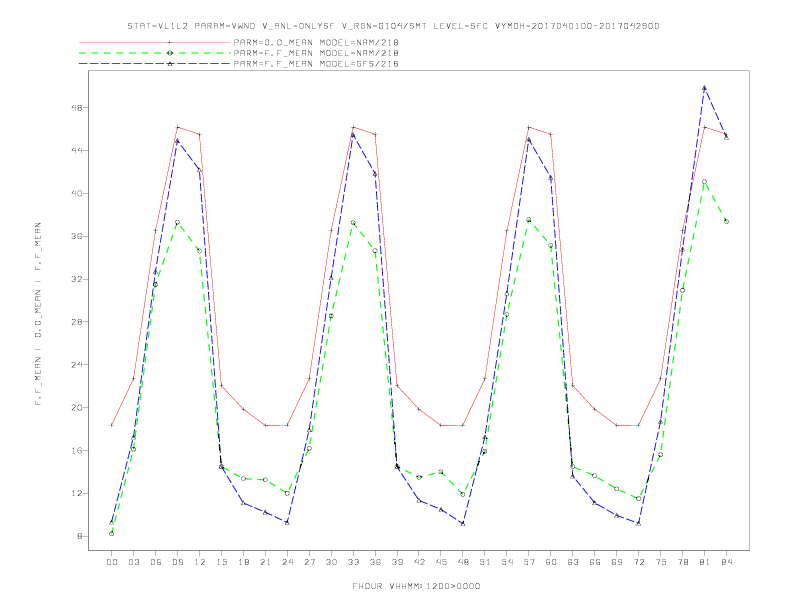Click x-axis forecast hour label 63
This screenshot has width=792, height=612.
click(x=573, y=562)
